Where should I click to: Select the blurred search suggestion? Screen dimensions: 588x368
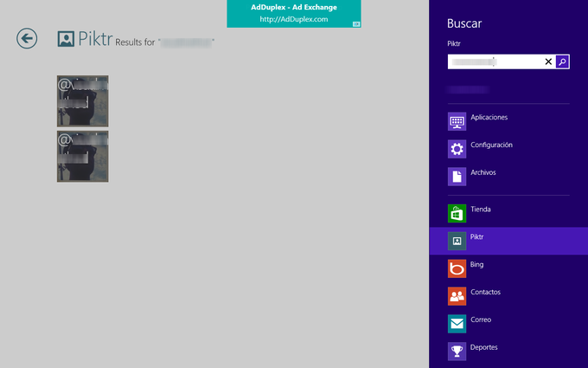coord(469,89)
